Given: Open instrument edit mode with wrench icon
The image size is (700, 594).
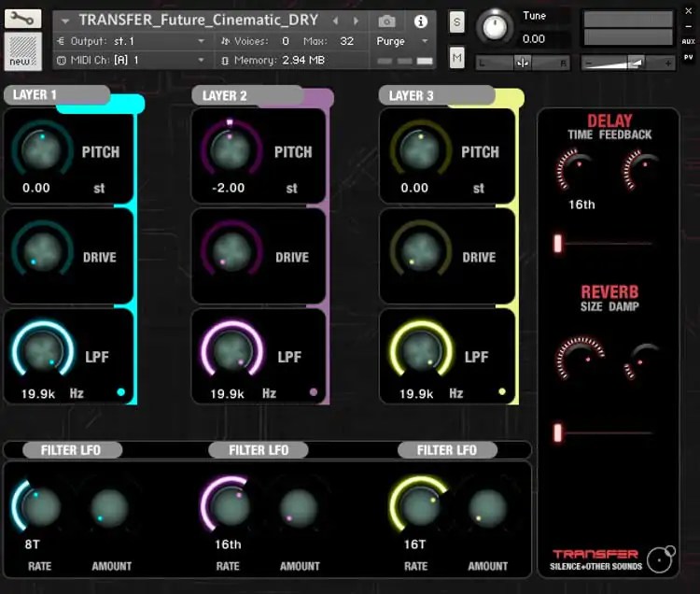Looking at the screenshot, I should point(22,19).
